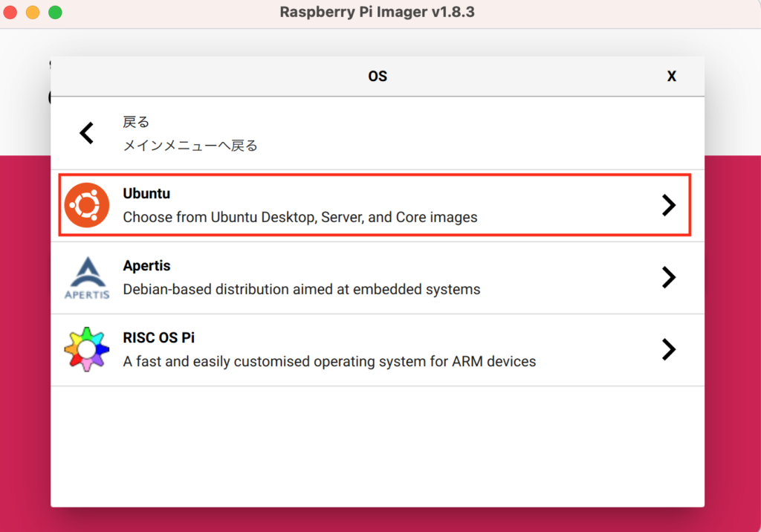Maximize the window with green button
The height and width of the screenshot is (532, 761).
click(x=55, y=12)
